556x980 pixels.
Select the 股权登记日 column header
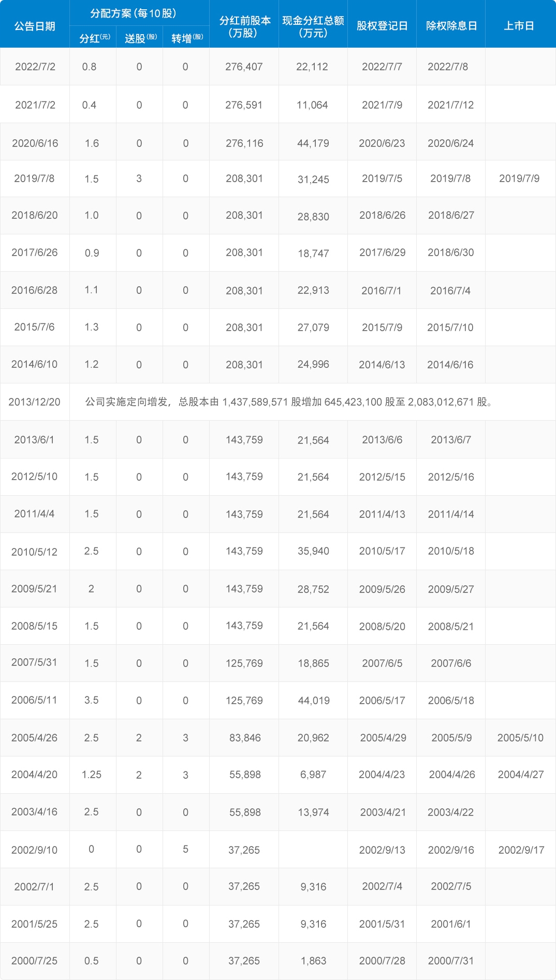pos(382,26)
